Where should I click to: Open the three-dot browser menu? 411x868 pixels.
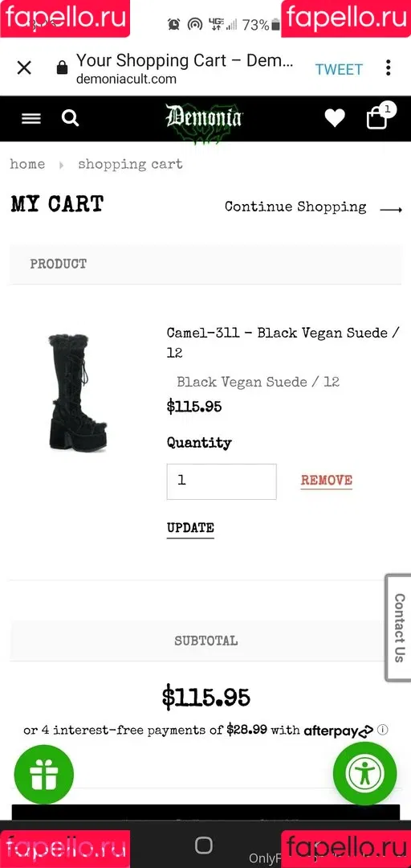389,68
